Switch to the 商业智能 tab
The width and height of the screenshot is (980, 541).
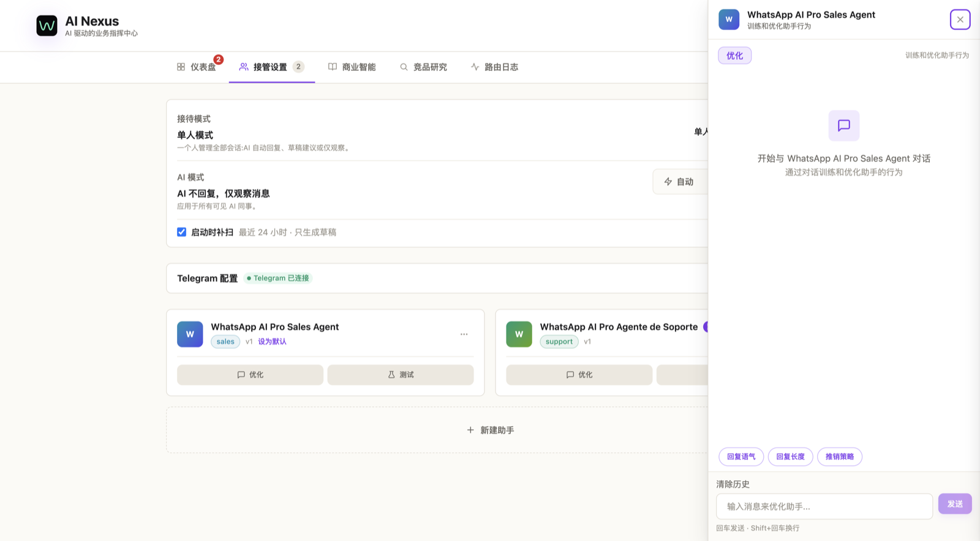click(x=352, y=67)
